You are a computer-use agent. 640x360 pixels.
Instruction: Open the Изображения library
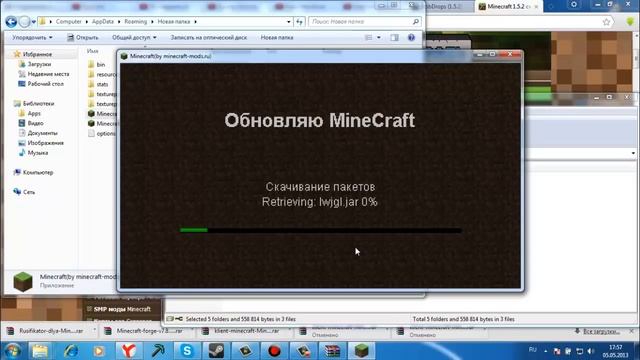[x=45, y=143]
